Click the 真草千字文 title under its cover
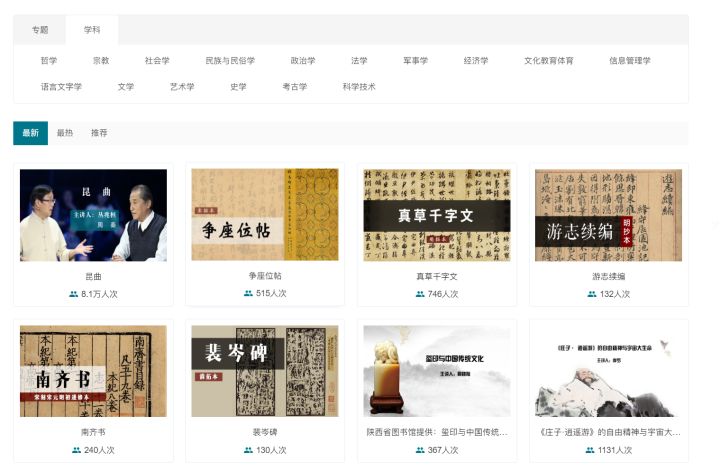This screenshot has width=720, height=472. (437, 277)
